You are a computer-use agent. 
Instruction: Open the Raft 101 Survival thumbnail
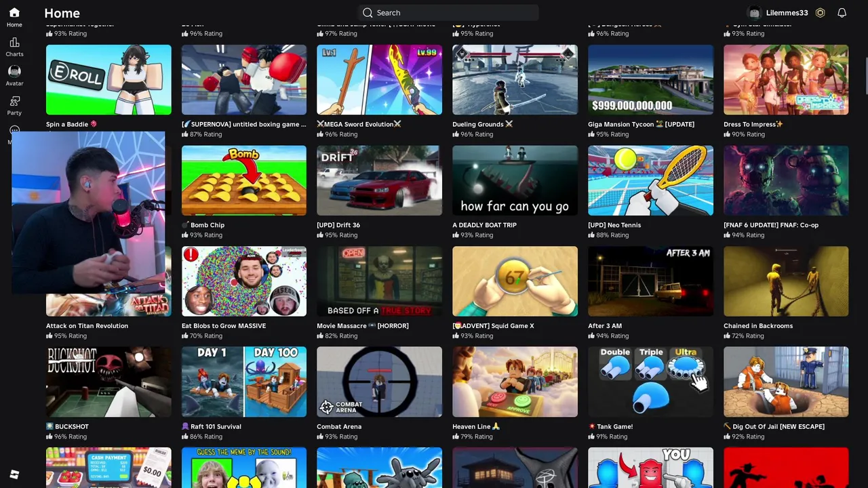point(244,382)
